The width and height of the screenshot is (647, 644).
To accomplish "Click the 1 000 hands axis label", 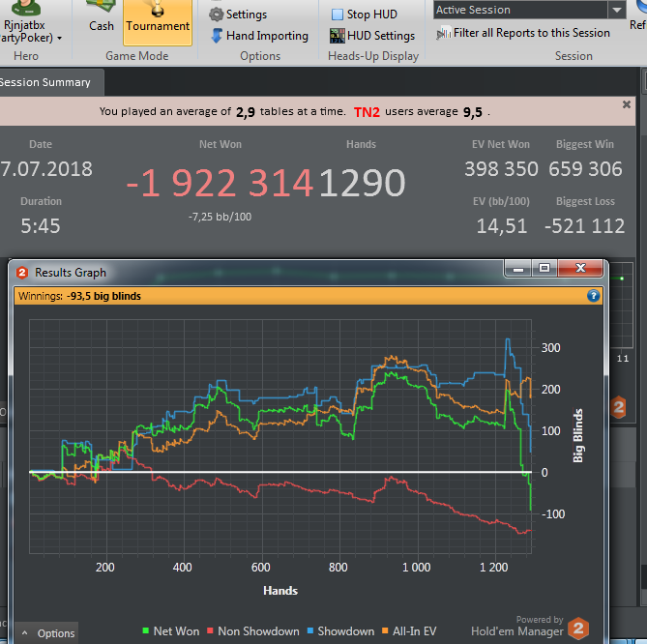I will coord(416,568).
